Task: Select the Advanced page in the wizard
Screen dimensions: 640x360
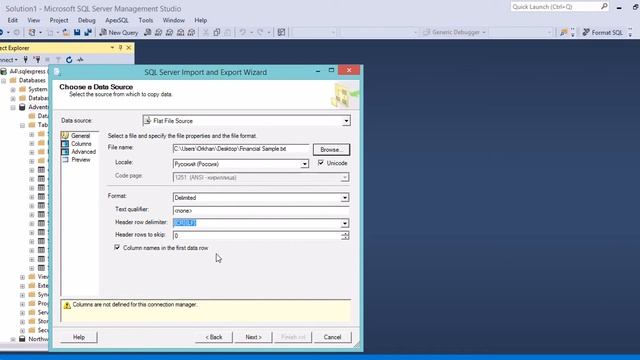Action: [x=83, y=151]
